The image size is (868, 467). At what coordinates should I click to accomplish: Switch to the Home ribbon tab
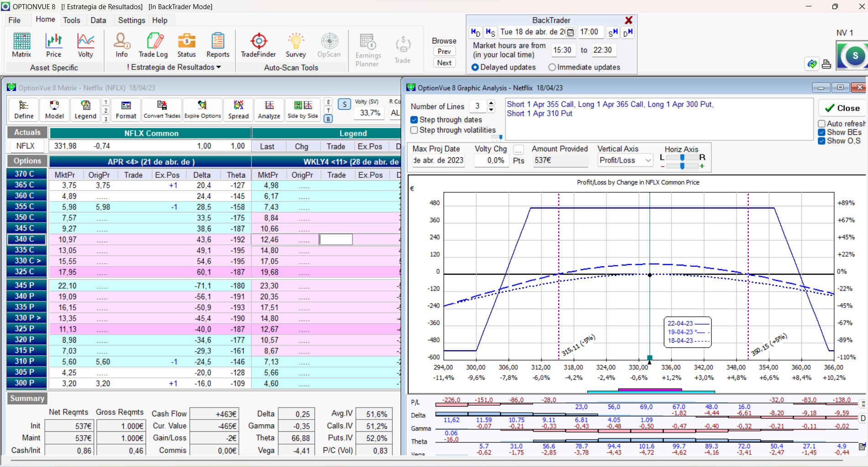click(x=46, y=19)
